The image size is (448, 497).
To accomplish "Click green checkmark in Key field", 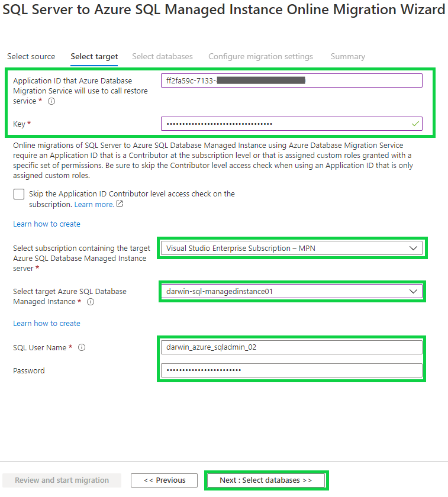I will pyautogui.click(x=415, y=124).
